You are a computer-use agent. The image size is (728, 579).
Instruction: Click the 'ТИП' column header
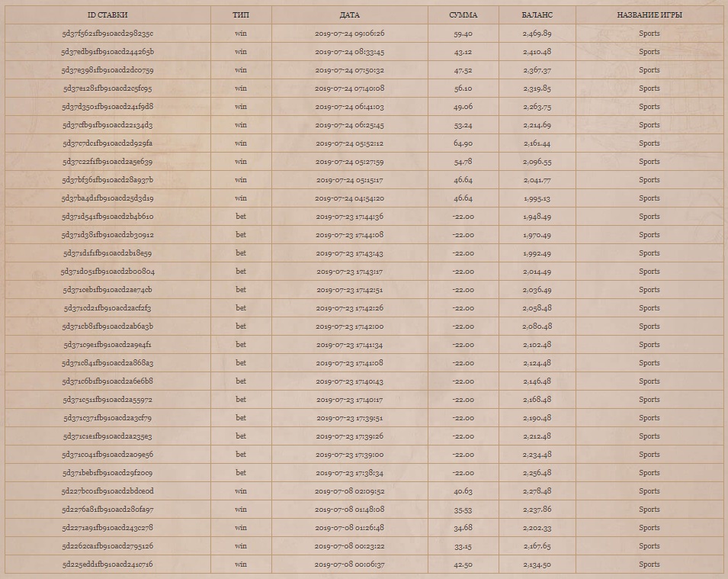[240, 14]
